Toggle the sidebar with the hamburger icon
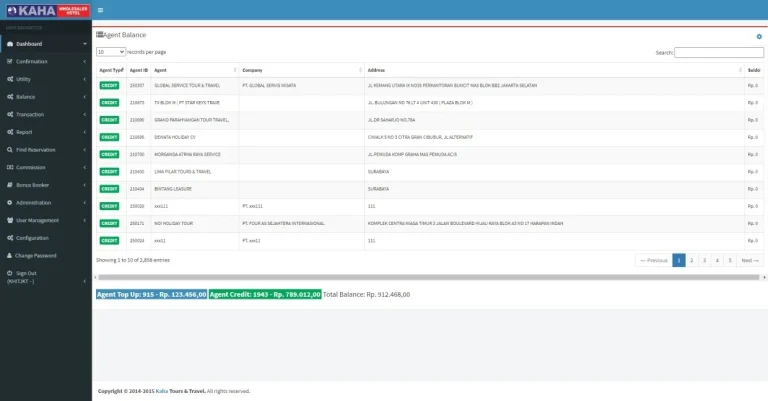 tap(100, 10)
